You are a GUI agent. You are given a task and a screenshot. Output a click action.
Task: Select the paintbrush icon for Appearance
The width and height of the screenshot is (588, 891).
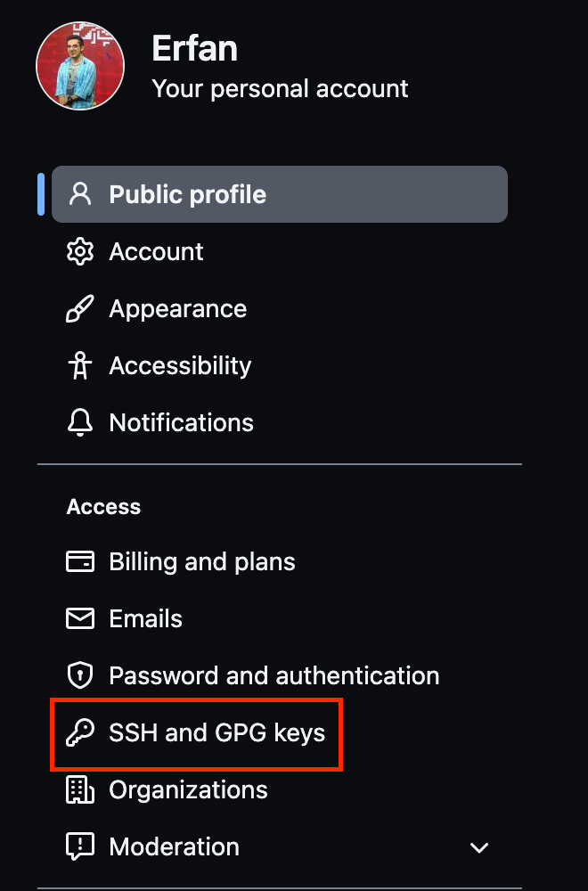79,308
